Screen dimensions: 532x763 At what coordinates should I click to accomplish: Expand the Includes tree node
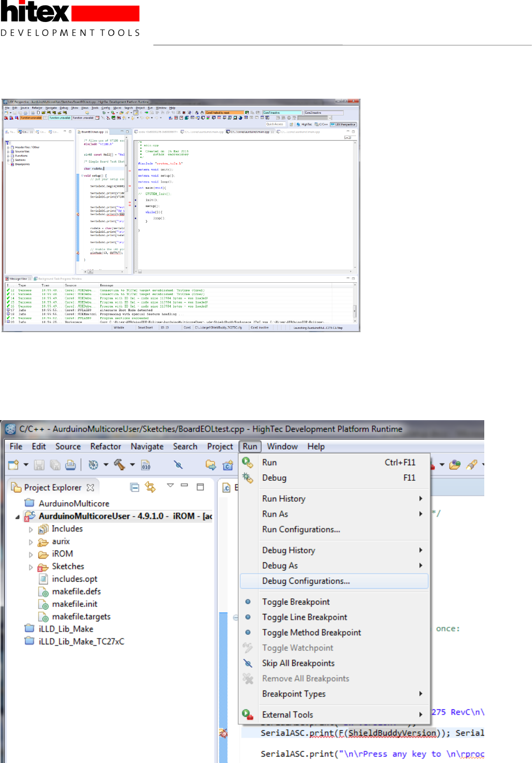pyautogui.click(x=31, y=530)
